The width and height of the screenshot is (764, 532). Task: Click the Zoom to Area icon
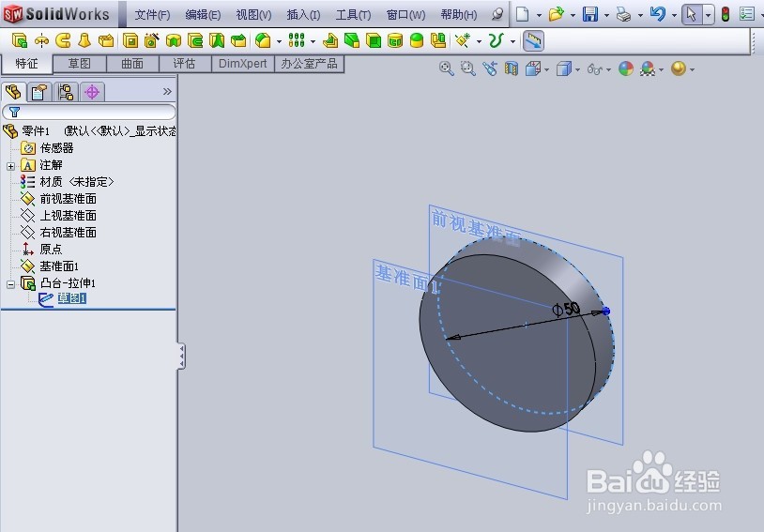pos(467,68)
